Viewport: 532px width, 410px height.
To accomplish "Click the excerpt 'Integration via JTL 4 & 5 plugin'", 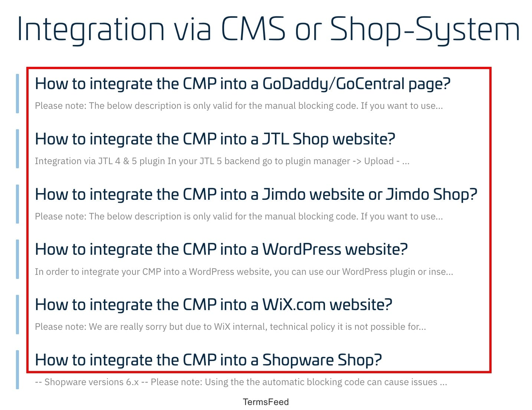I will point(222,161).
